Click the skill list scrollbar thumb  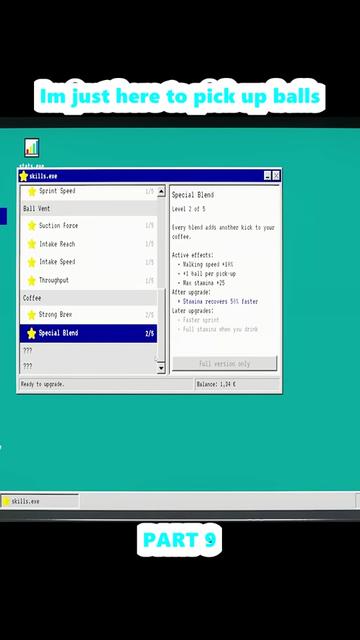pyautogui.click(x=161, y=325)
